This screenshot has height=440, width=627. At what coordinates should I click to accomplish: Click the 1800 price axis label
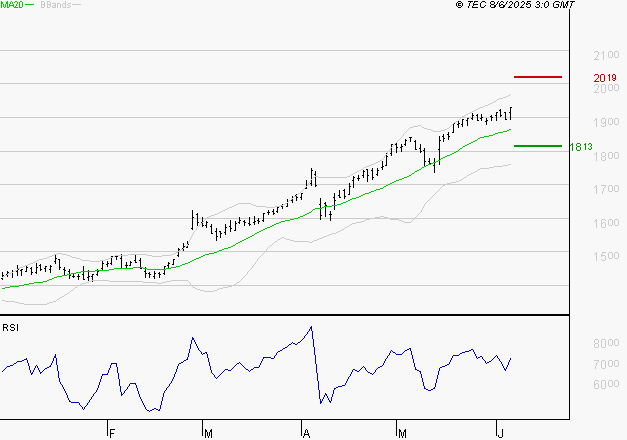(x=606, y=156)
